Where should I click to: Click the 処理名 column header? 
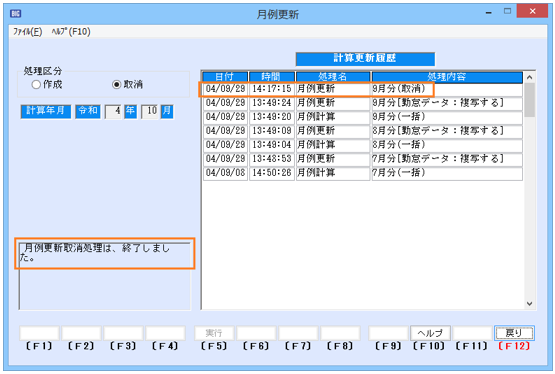[333, 77]
